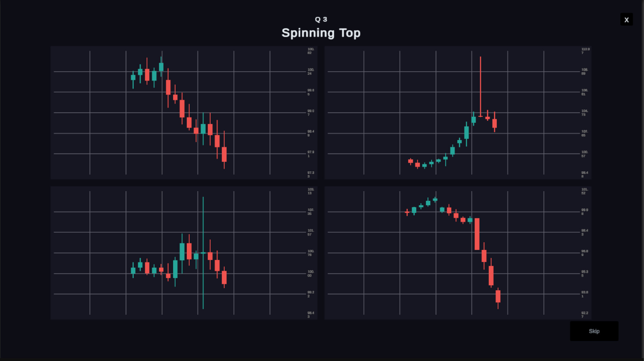Click the 97.33 price label on the top-left chart
The width and height of the screenshot is (644, 361).
(x=311, y=174)
